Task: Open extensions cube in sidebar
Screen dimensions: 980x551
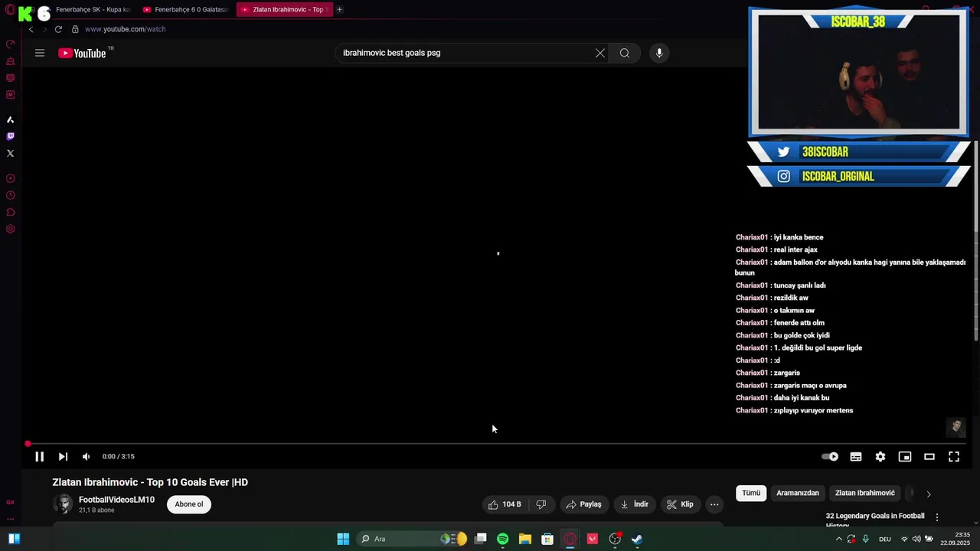Action: (10, 212)
